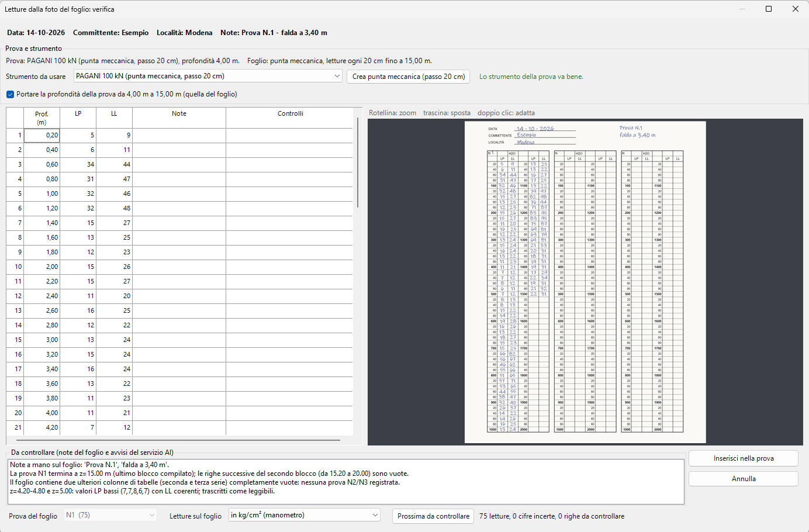Select LL value '47' in row 4
The height and width of the screenshot is (532, 809).
tap(115, 179)
